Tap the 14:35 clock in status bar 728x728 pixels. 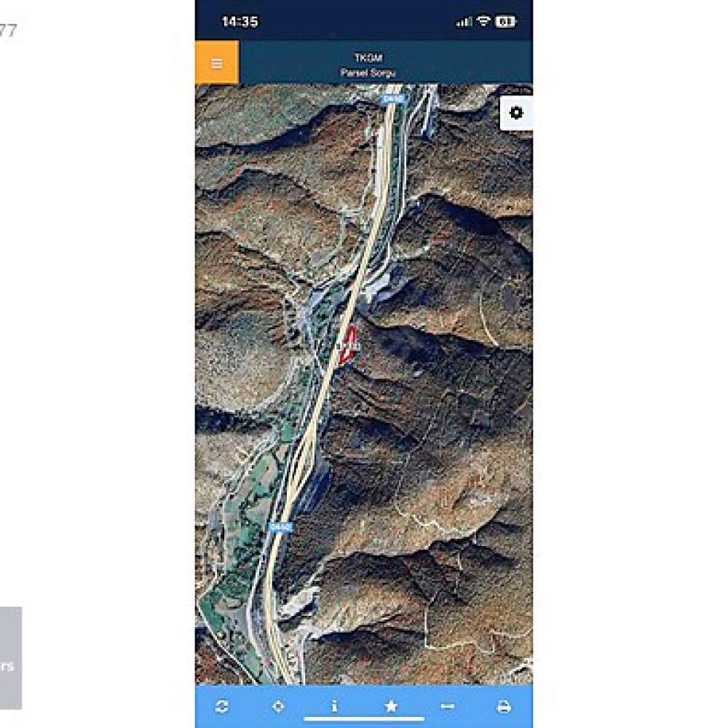tap(240, 22)
